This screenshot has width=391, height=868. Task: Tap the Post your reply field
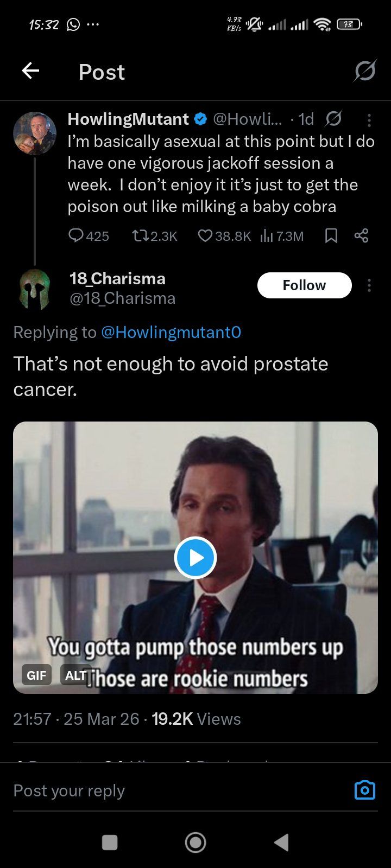pyautogui.click(x=163, y=790)
